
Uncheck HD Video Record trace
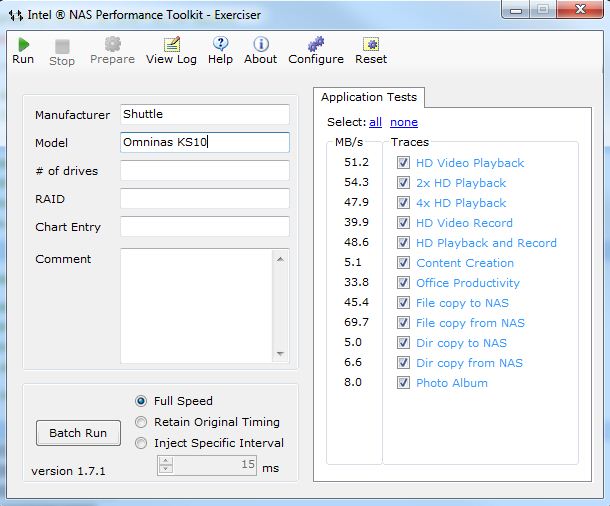(x=403, y=222)
